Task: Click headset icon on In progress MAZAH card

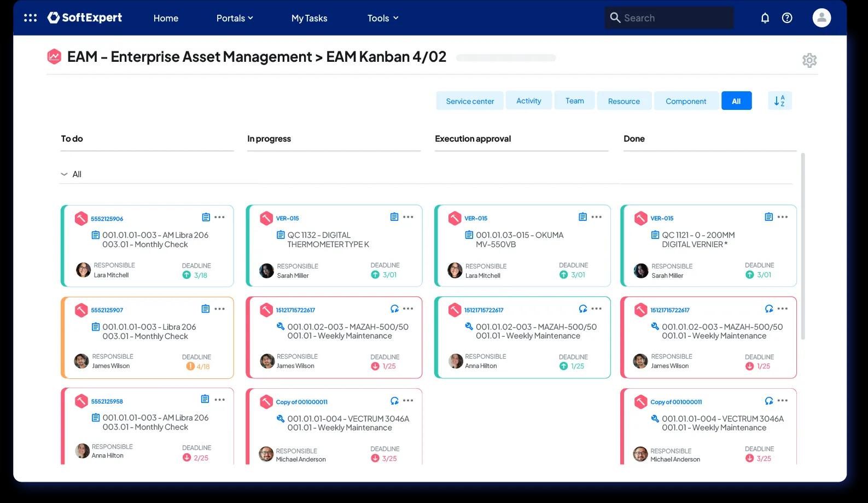Action: (x=394, y=309)
